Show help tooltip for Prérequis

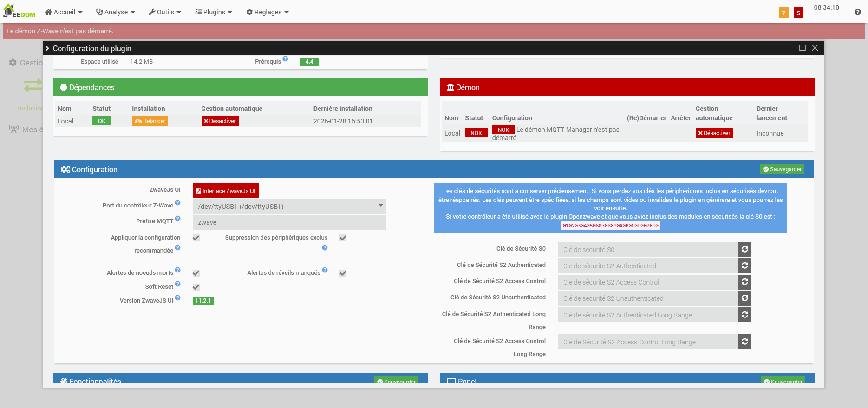coord(285,59)
